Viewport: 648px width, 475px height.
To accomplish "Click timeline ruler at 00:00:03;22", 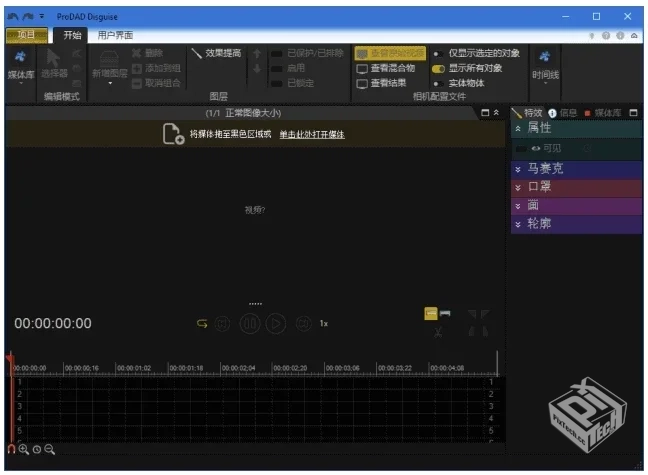I will [x=395, y=368].
